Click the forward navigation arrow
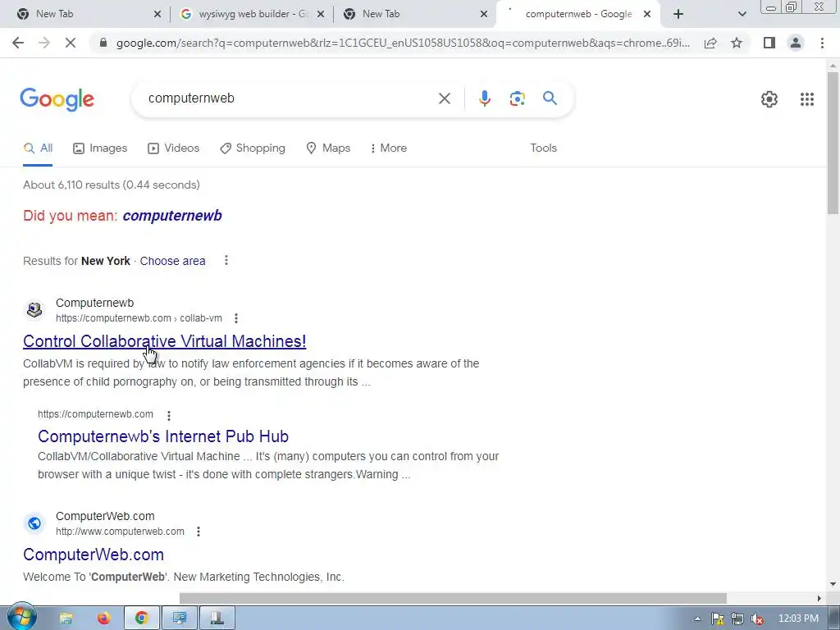 [x=44, y=43]
